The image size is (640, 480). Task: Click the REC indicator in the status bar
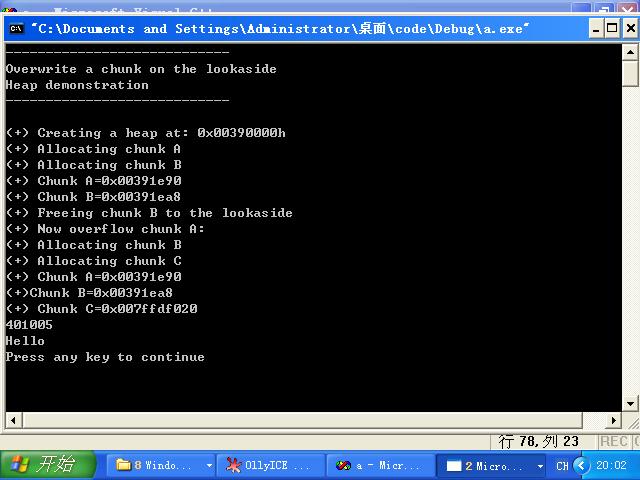click(x=613, y=442)
